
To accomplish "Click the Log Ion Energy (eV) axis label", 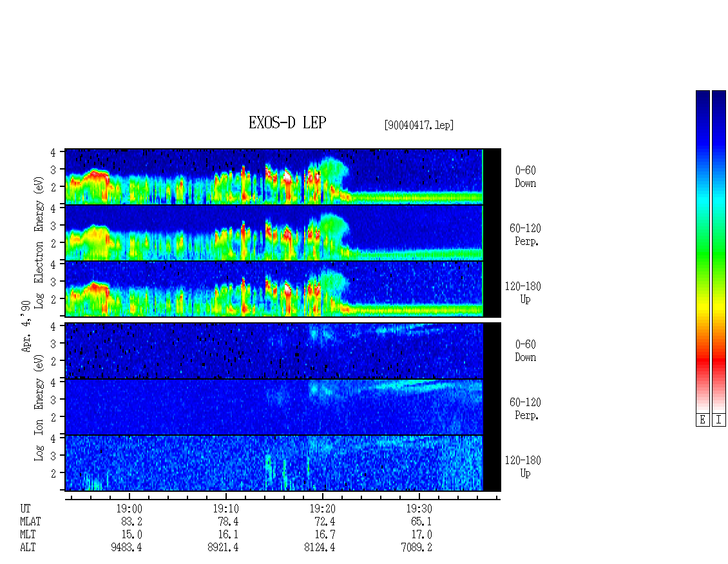I will pos(39,408).
